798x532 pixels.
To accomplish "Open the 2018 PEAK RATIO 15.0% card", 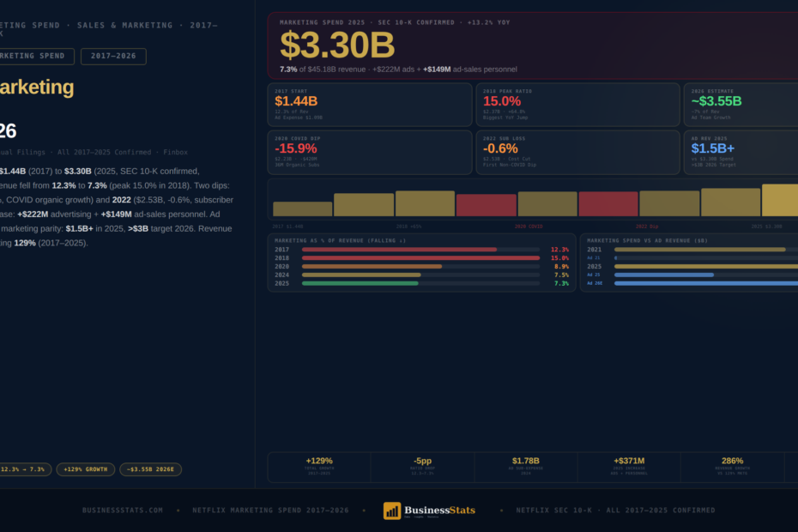I will tap(577, 105).
